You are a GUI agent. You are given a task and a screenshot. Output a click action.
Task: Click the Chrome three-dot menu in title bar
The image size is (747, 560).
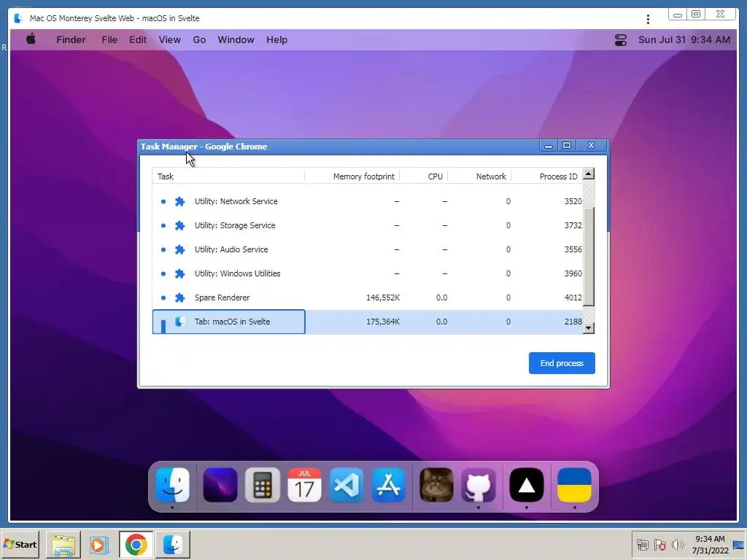(648, 19)
